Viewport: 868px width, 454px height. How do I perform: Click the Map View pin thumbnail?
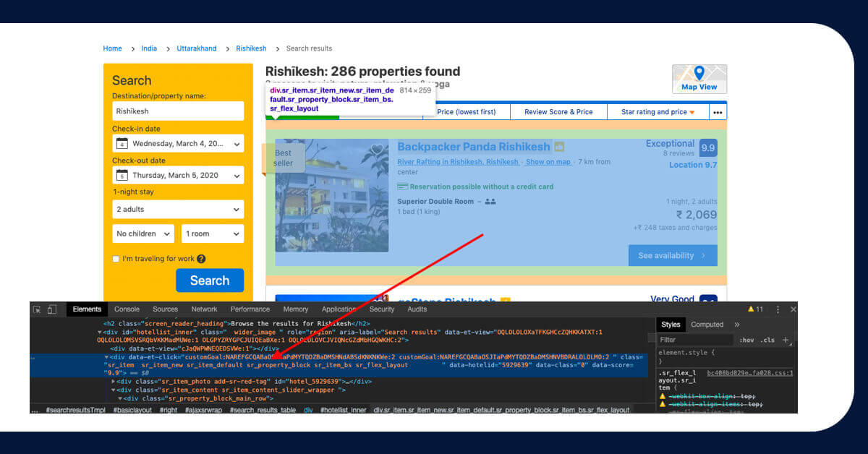click(699, 79)
